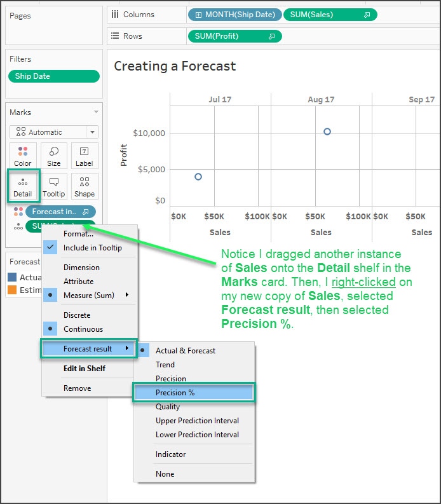Click the Ship Date filter pill
This screenshot has height=504, width=441.
(x=54, y=76)
